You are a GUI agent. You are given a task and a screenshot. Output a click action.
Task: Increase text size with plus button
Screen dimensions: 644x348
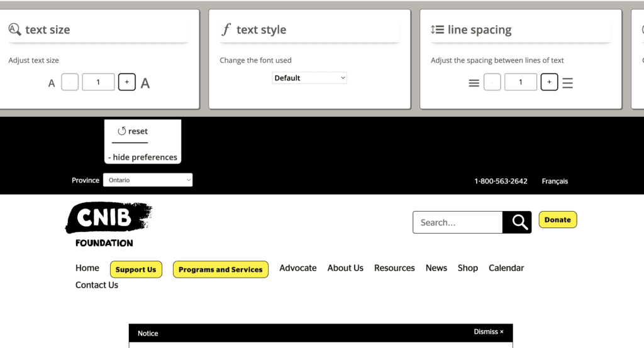126,82
